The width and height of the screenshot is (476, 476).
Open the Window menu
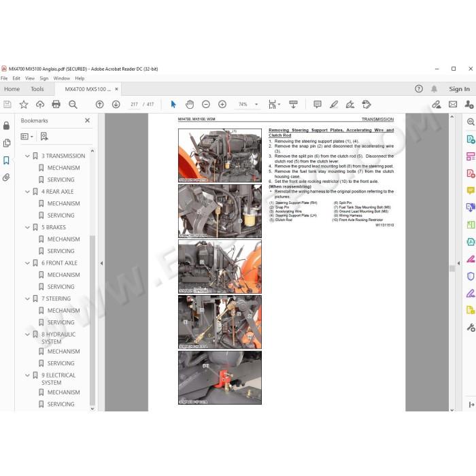click(62, 78)
